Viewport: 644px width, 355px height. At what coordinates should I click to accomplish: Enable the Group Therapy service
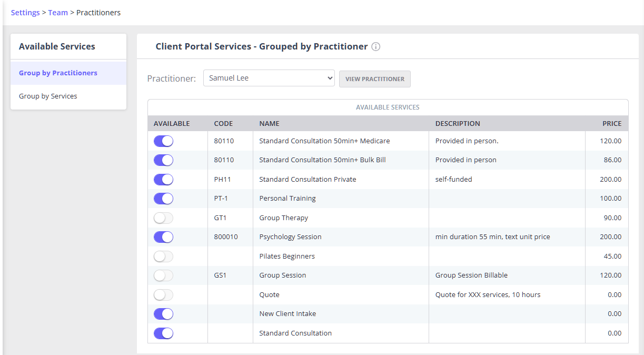163,218
